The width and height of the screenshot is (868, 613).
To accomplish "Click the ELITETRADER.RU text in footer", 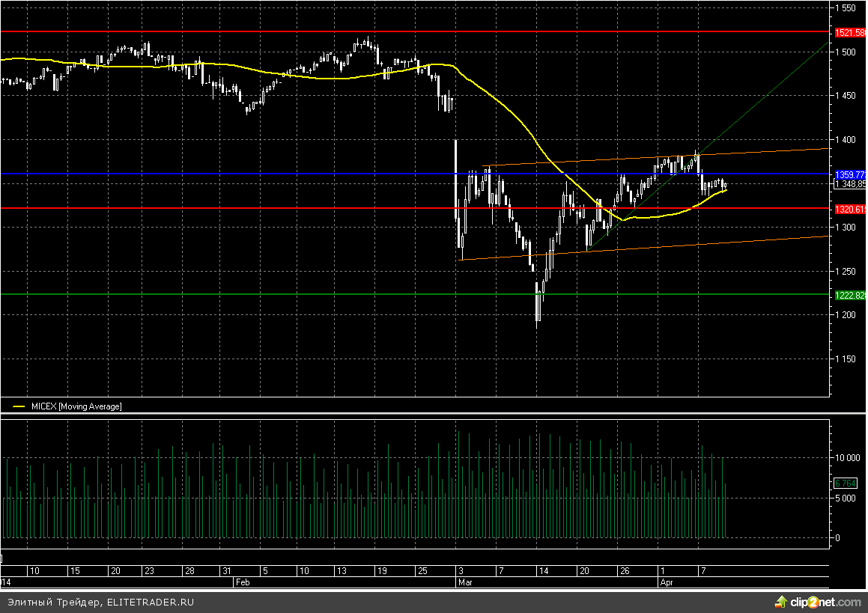I will (x=150, y=603).
